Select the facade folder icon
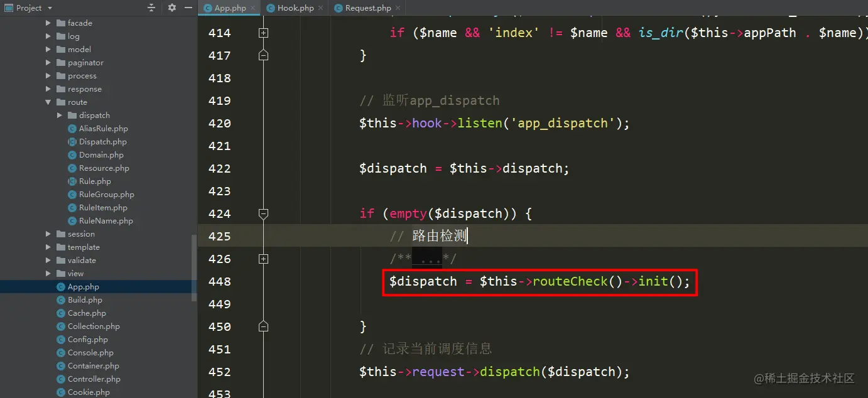Screen dimensions: 868x398 click(61, 23)
